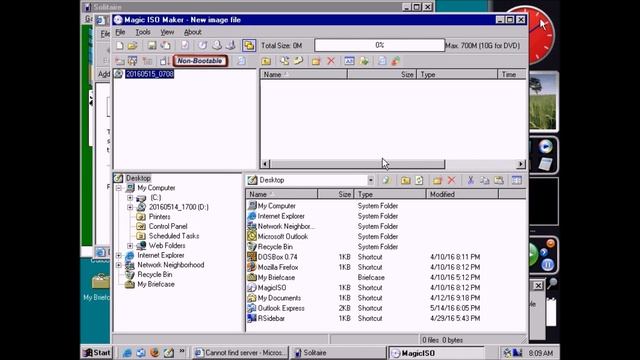Sort image list by Name column header
Viewport: 640px width, 360px height.
click(304, 74)
